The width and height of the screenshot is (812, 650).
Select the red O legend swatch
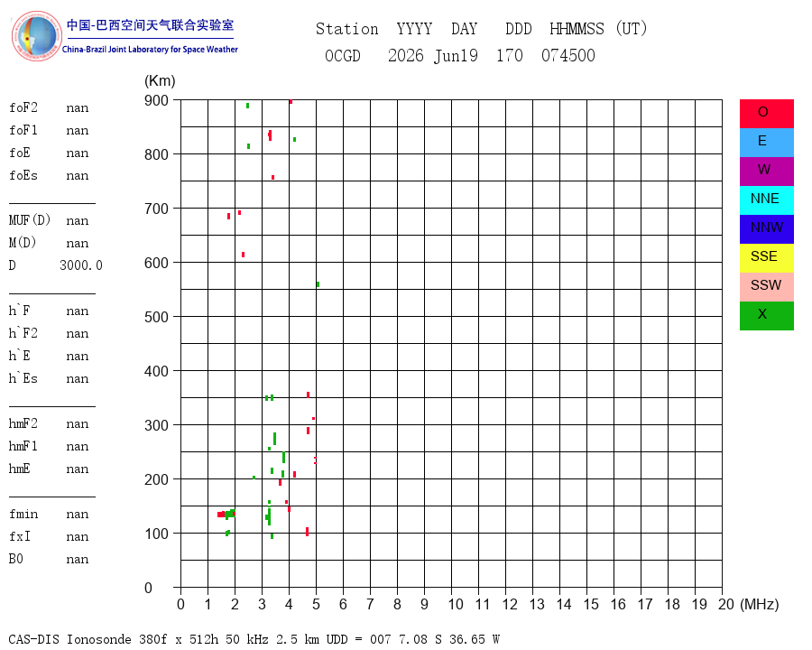point(766,114)
